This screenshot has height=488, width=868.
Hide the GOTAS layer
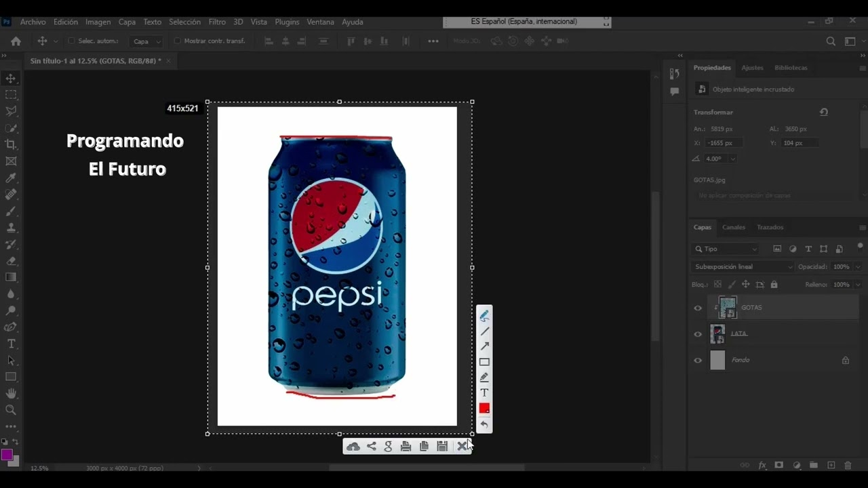698,308
